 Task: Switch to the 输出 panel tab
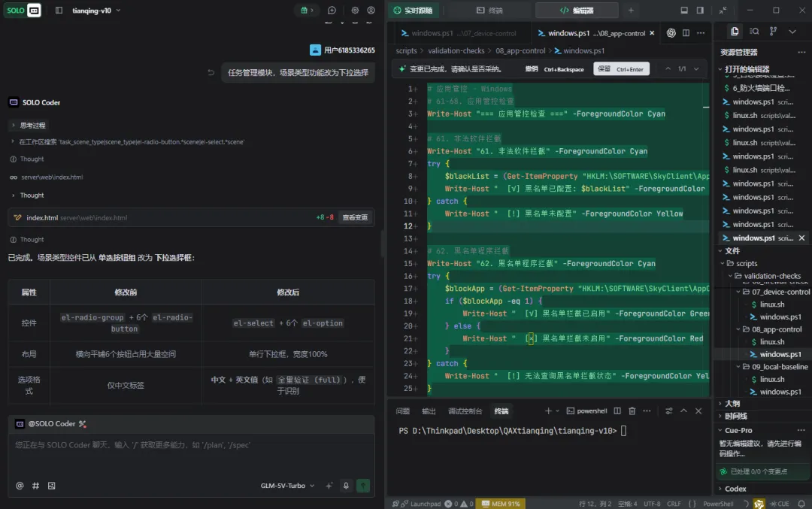[429, 411]
